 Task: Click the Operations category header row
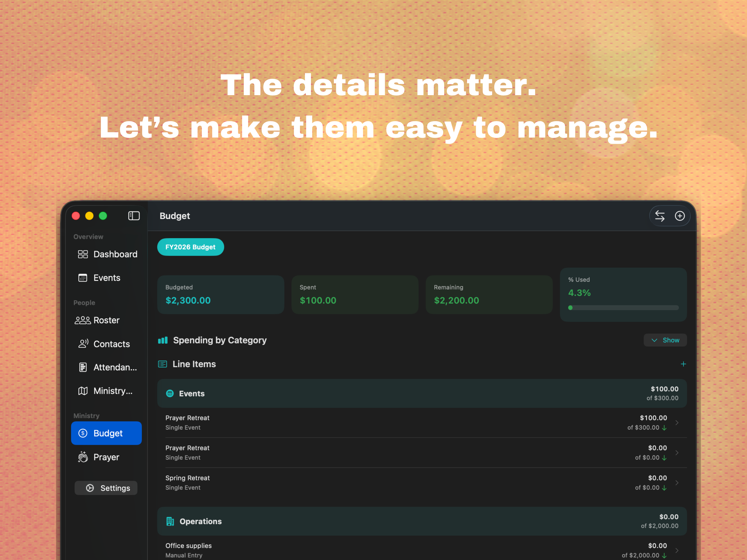click(x=422, y=521)
